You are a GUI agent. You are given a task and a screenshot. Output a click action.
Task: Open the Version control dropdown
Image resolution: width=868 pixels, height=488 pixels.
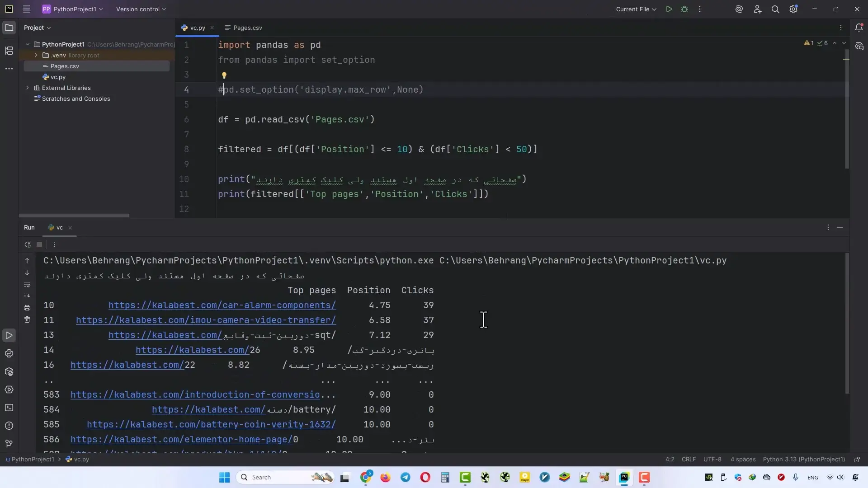141,9
